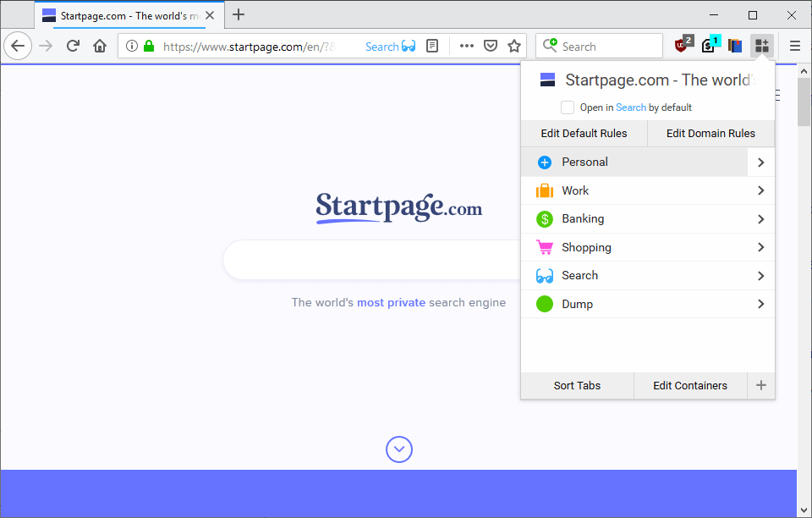Click the scrollbar up arrow
This screenshot has width=812, height=518.
pyautogui.click(x=804, y=71)
